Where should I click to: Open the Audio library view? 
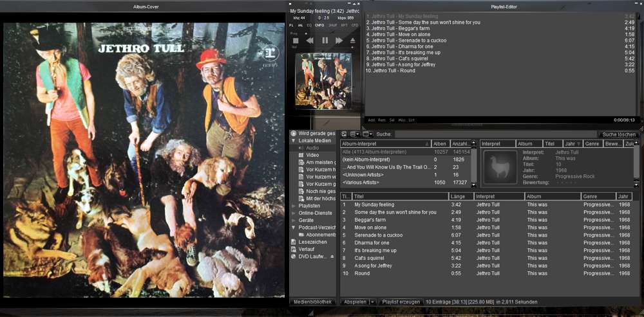click(x=312, y=148)
